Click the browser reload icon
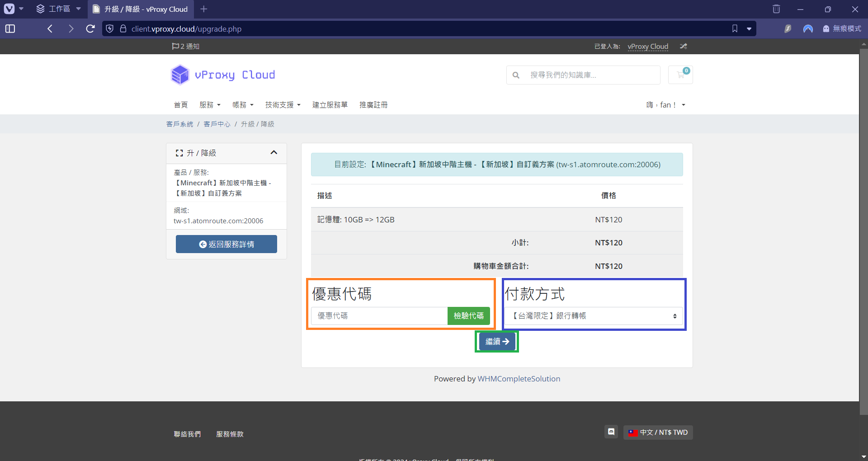 [90, 29]
